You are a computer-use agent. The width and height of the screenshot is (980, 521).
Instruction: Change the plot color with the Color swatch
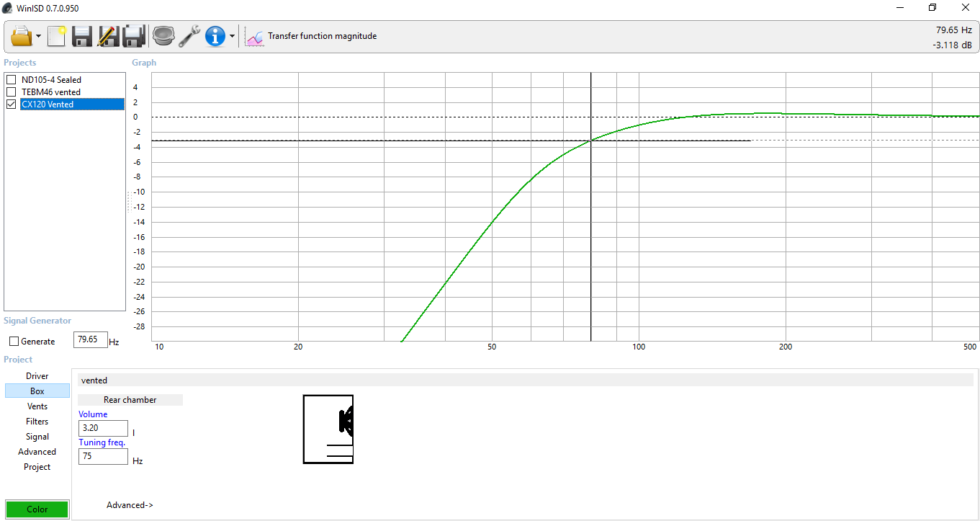coord(37,509)
